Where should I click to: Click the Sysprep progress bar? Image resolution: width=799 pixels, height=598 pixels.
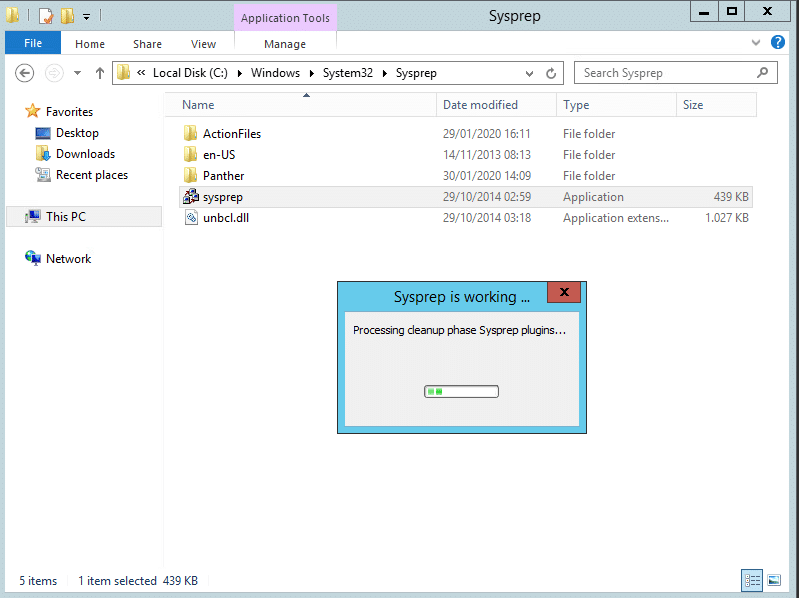click(461, 391)
